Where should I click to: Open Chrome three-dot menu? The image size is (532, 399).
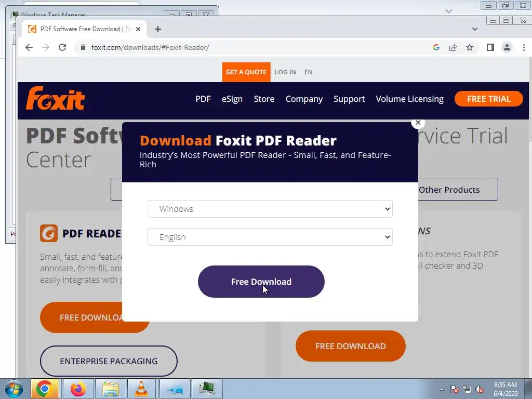[524, 47]
